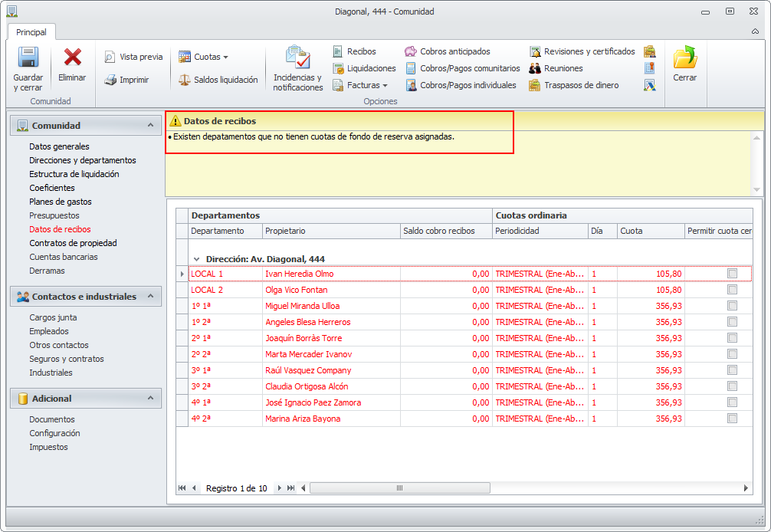This screenshot has width=771, height=532.
Task: Open Datos generales in sidebar
Action: [59, 146]
